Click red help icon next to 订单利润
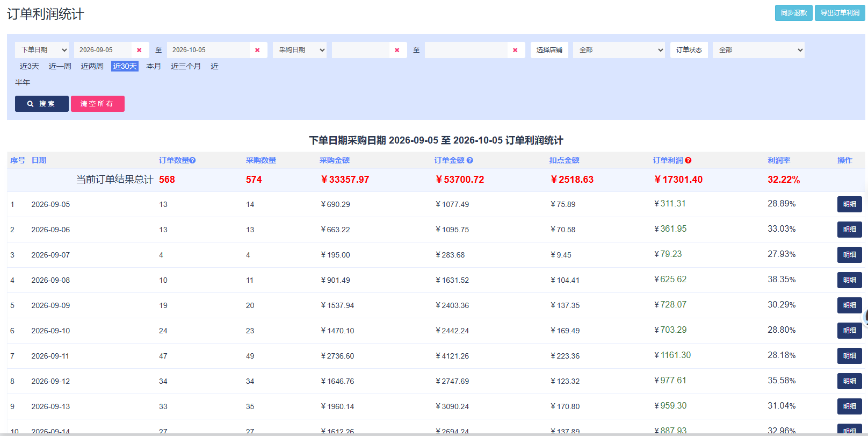The image size is (868, 436). click(689, 160)
